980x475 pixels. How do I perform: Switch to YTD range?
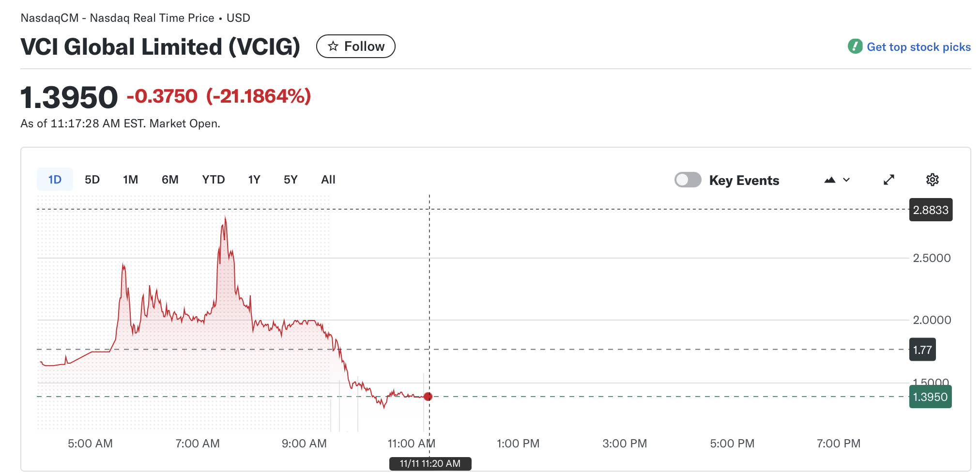point(214,180)
